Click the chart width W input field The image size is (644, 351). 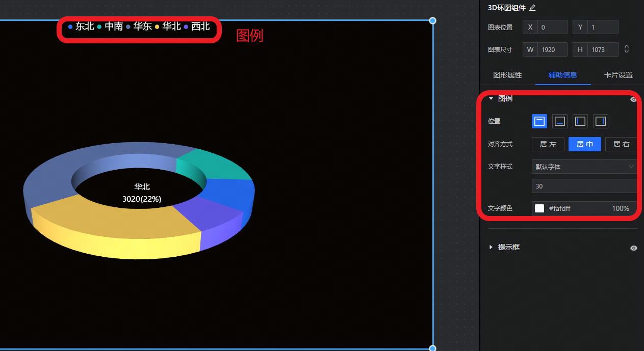click(x=552, y=49)
